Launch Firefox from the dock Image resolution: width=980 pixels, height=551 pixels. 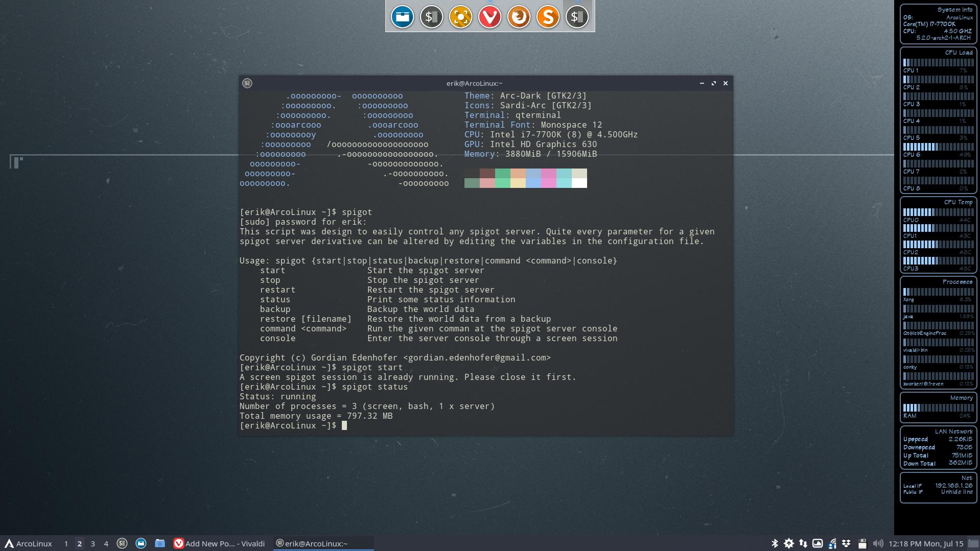[x=519, y=17]
